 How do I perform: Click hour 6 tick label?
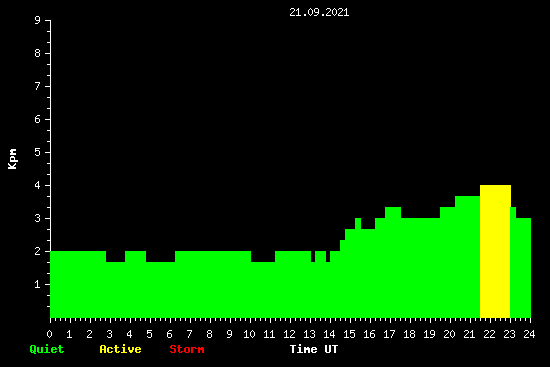pyautogui.click(x=169, y=334)
